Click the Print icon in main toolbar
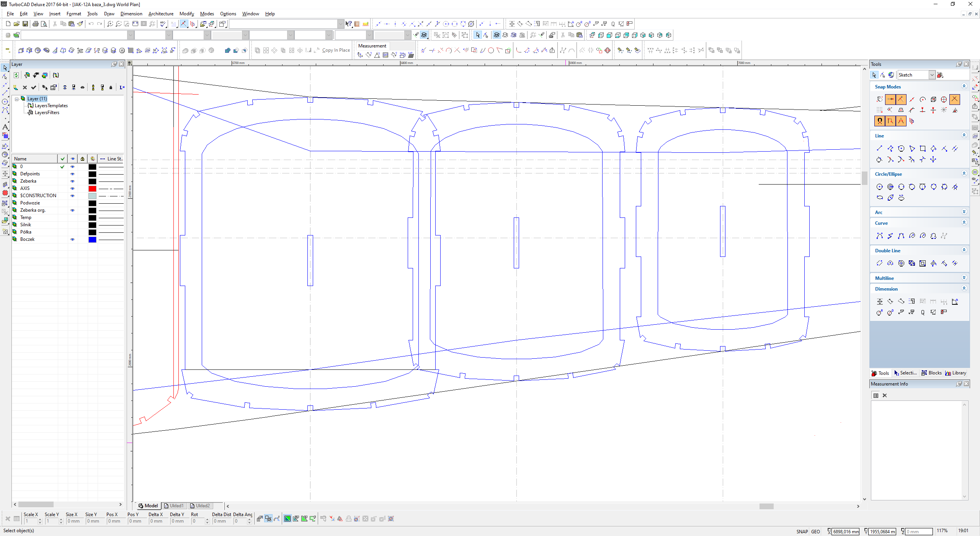Screen dimensions: 980x536 (x=35, y=24)
